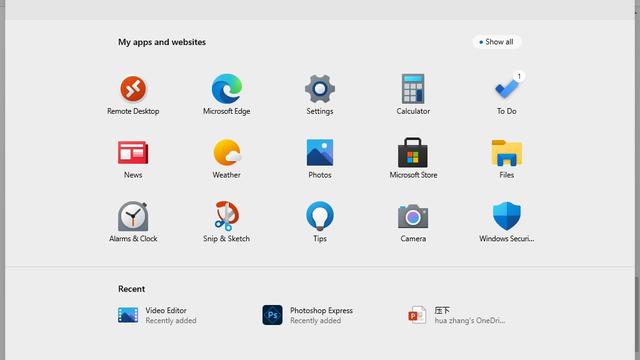Image resolution: width=640 pixels, height=360 pixels.
Task: Launch Snip & Sketch
Action: [x=227, y=222]
